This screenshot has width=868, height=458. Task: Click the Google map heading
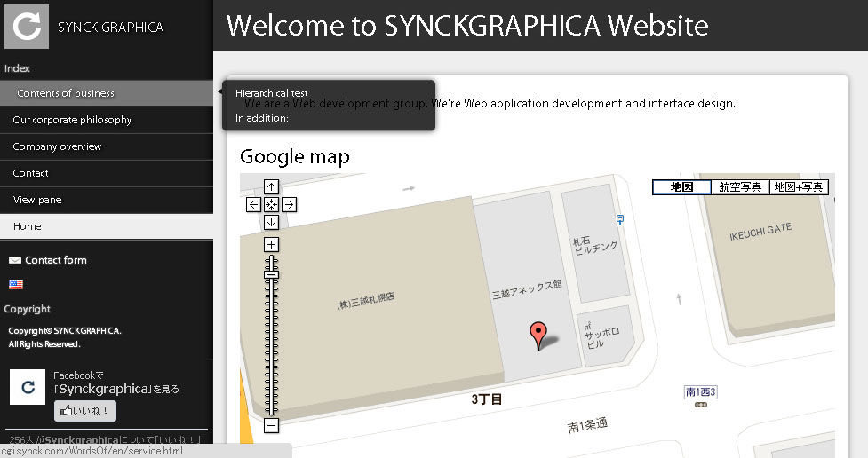[294, 157]
